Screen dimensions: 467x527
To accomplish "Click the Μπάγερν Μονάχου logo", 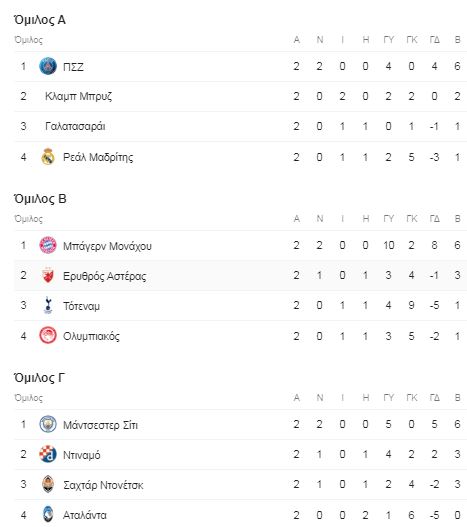I will (48, 245).
